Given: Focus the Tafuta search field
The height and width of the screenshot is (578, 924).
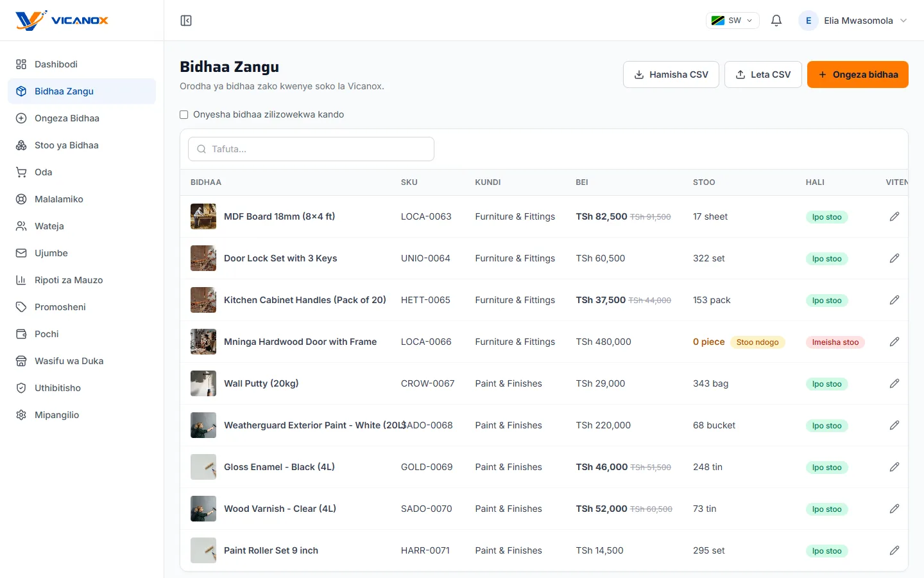Looking at the screenshot, I should (311, 149).
